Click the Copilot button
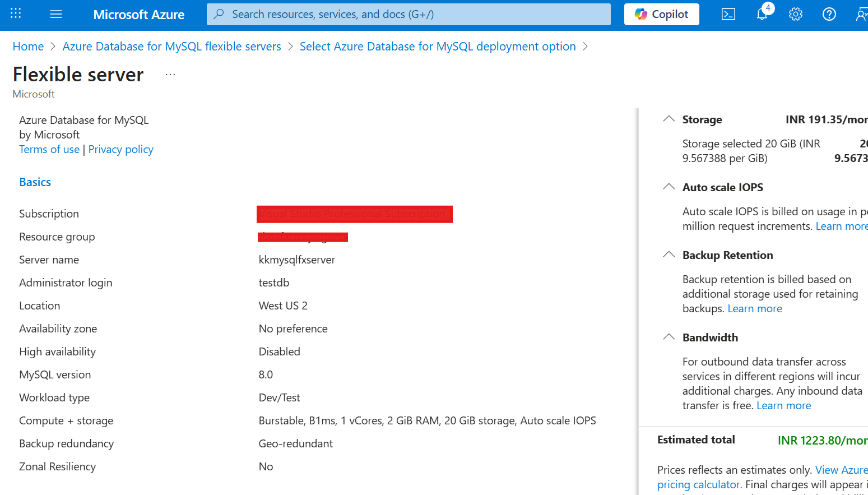Image resolution: width=868 pixels, height=495 pixels. tap(662, 14)
